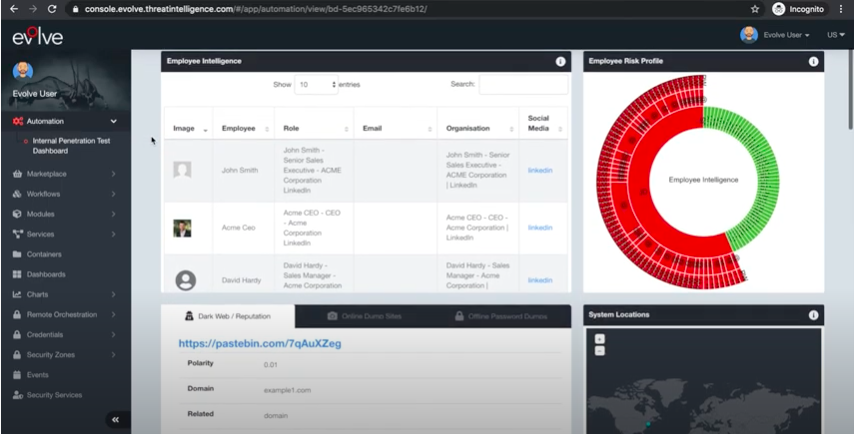
Task: Open the Containers menu item
Action: point(44,254)
